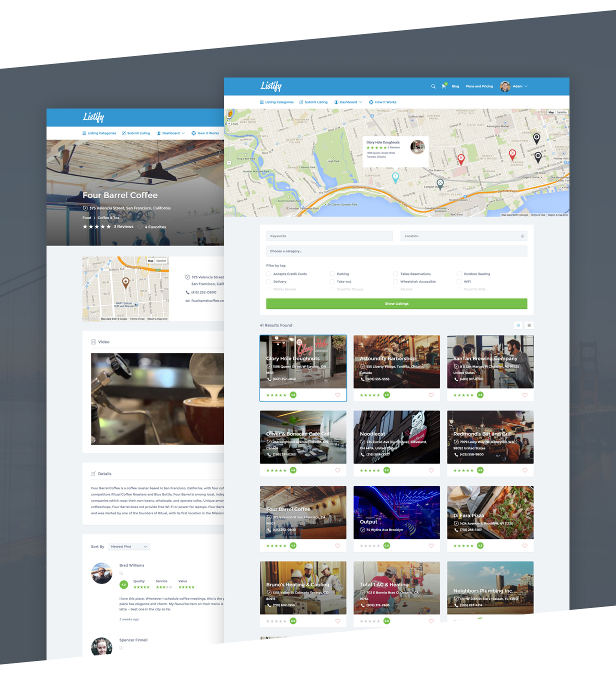
Task: Open the 3 Reviews link under Four Barrel Coffee
Action: pyautogui.click(x=123, y=227)
